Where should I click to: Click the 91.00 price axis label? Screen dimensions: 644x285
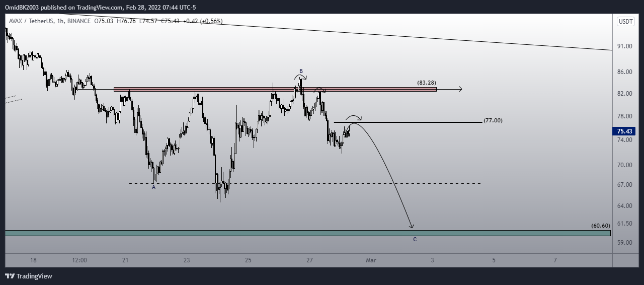(625, 46)
